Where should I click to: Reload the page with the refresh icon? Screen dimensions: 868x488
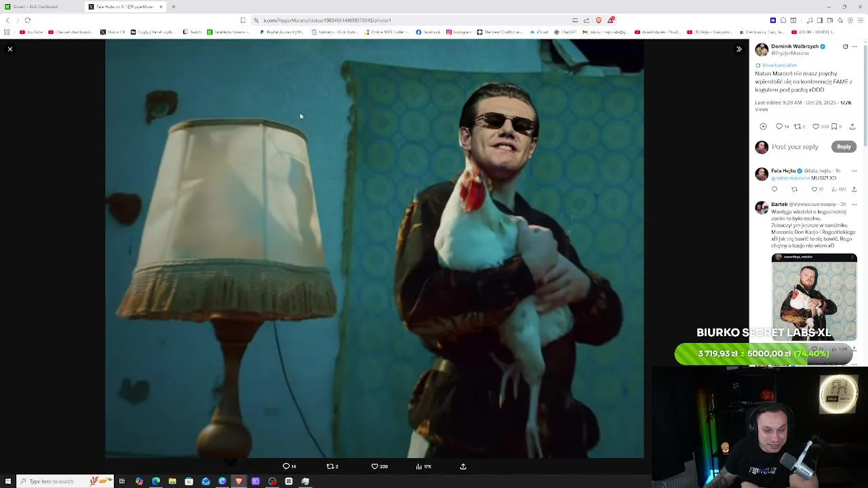pos(28,20)
